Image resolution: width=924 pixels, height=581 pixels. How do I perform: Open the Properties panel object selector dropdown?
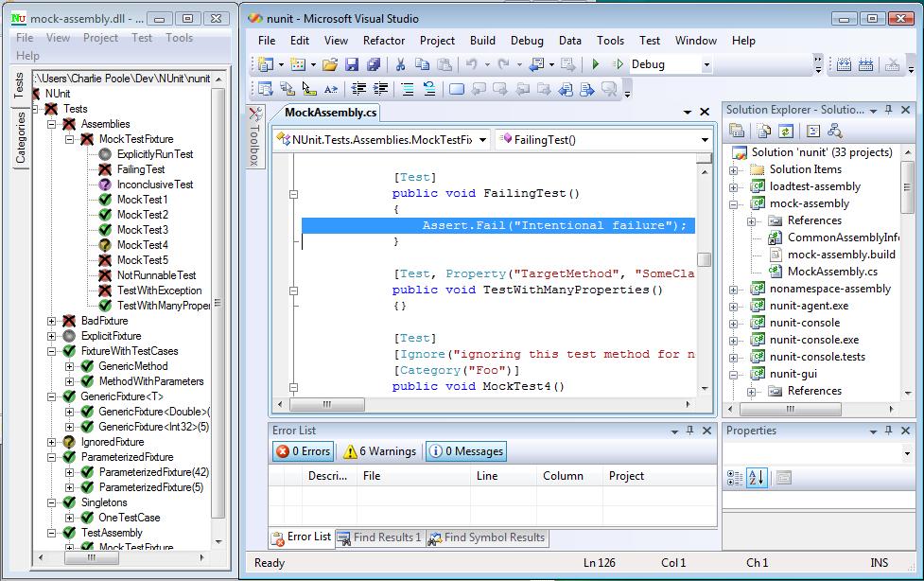tap(907, 453)
